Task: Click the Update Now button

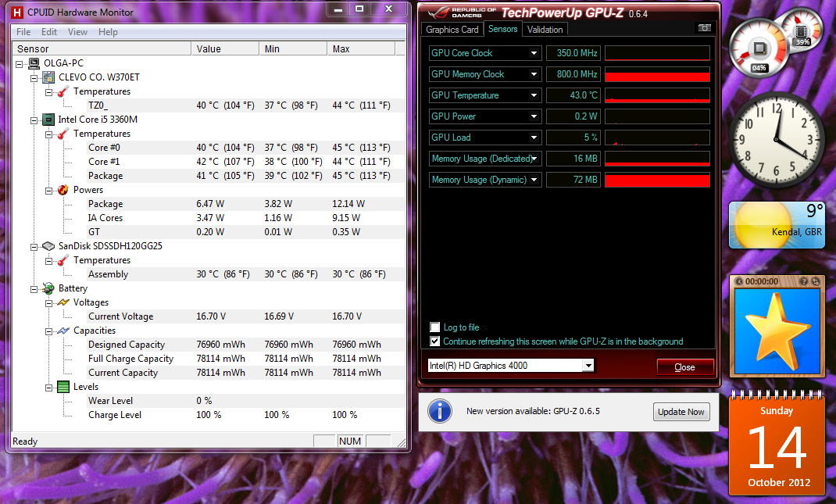Action: (681, 412)
